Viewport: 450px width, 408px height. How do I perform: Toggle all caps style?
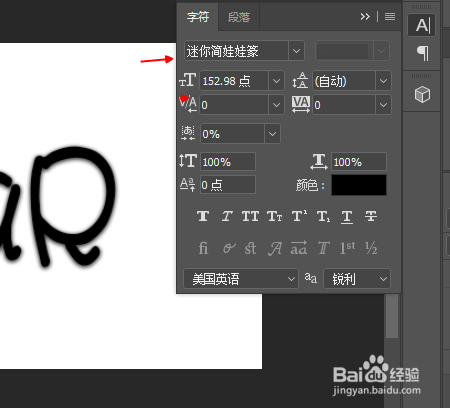[250, 216]
